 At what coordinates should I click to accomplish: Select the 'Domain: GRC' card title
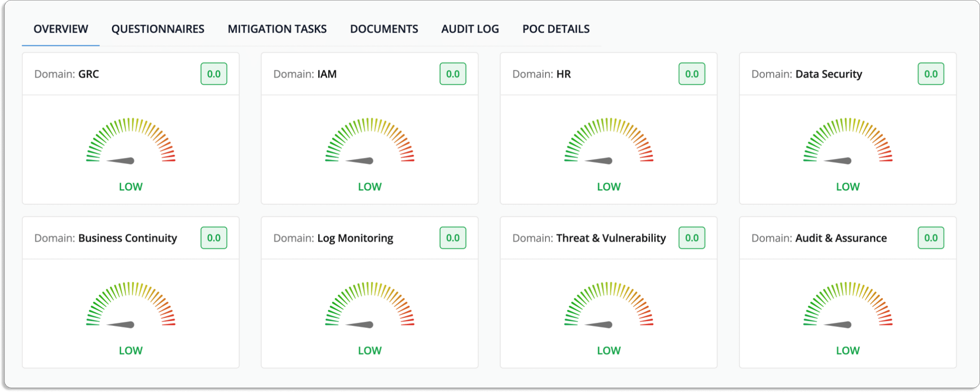coord(67,74)
